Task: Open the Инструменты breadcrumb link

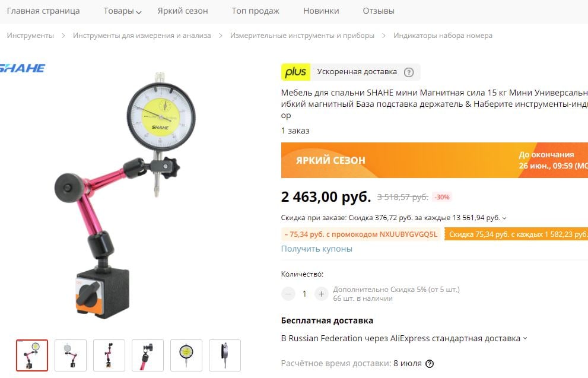Action: [x=30, y=36]
